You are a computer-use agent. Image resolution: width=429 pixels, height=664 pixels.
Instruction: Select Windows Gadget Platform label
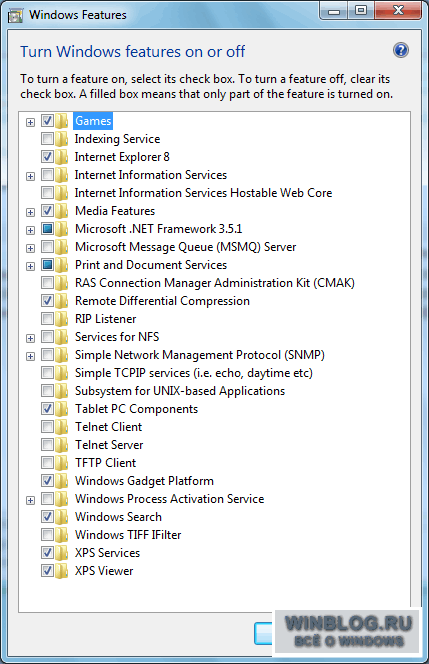[144, 481]
